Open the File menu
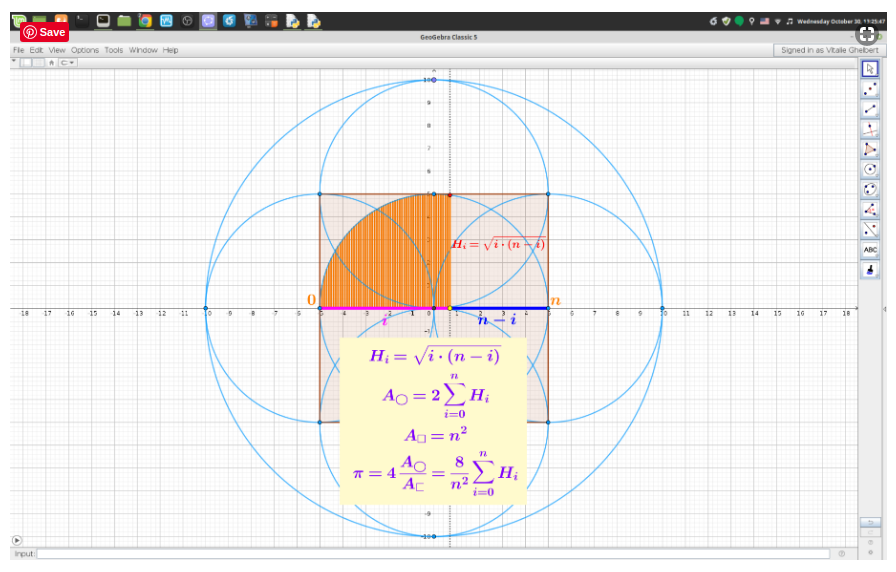 point(19,50)
